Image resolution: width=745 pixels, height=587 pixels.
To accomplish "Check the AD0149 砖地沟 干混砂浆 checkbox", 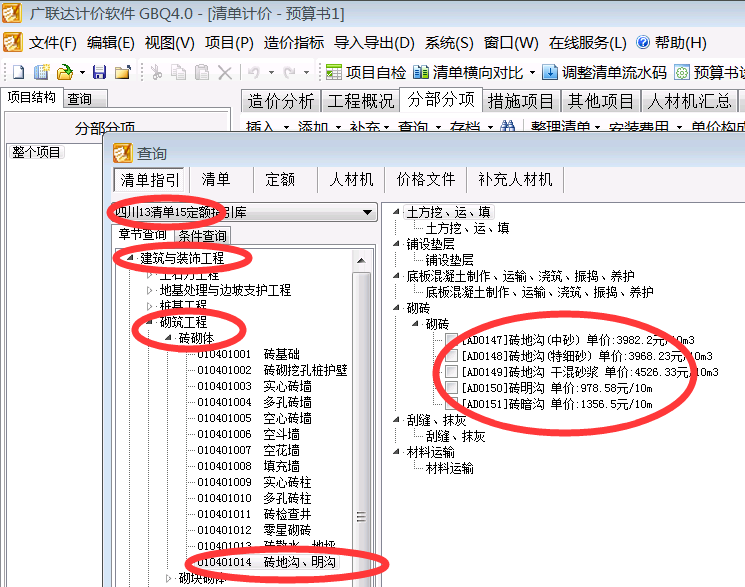I will [451, 372].
